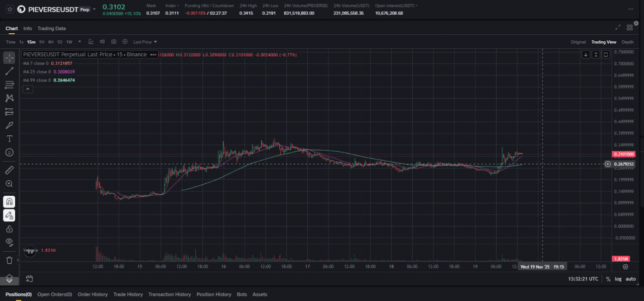The image size is (644, 301).
Task: Open the Order History tab
Action: click(x=93, y=294)
